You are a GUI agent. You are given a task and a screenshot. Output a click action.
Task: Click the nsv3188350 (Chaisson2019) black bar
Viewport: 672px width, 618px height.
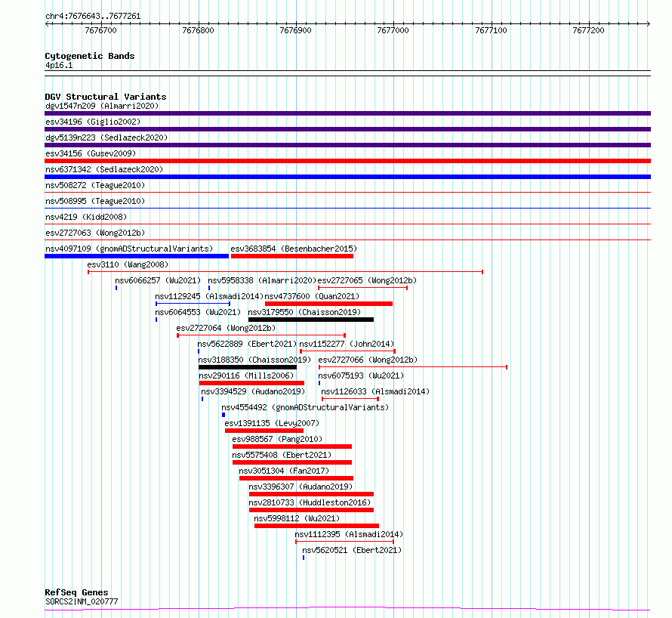248,367
